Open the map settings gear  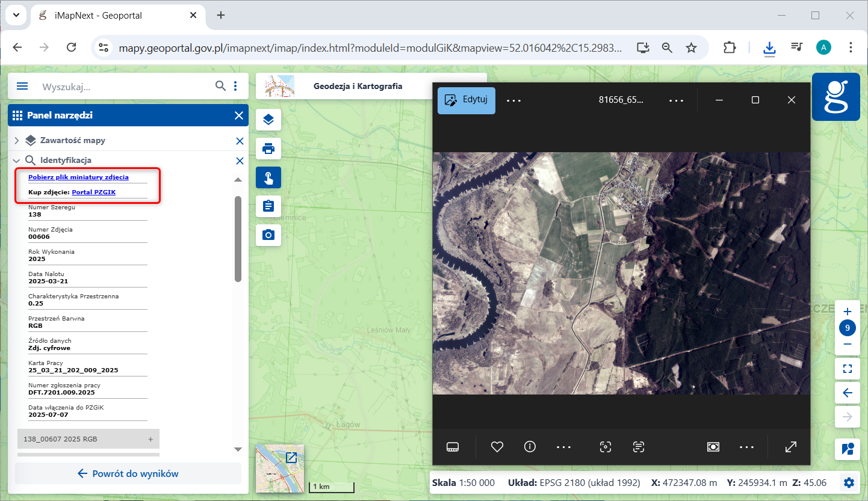coord(849,482)
